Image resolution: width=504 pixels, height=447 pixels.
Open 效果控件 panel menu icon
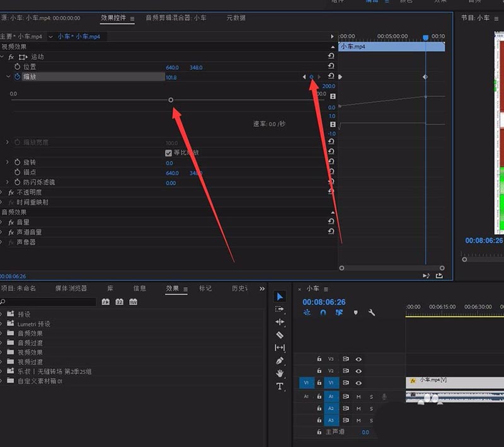(132, 19)
